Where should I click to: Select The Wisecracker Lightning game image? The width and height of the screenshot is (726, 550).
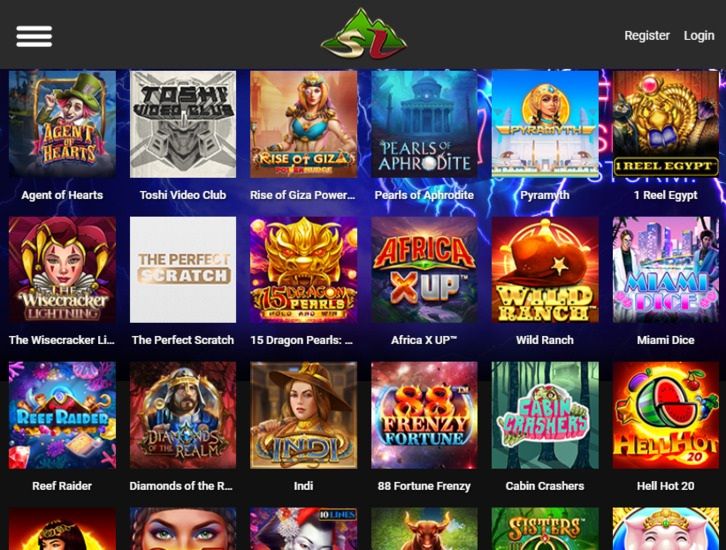(x=63, y=269)
